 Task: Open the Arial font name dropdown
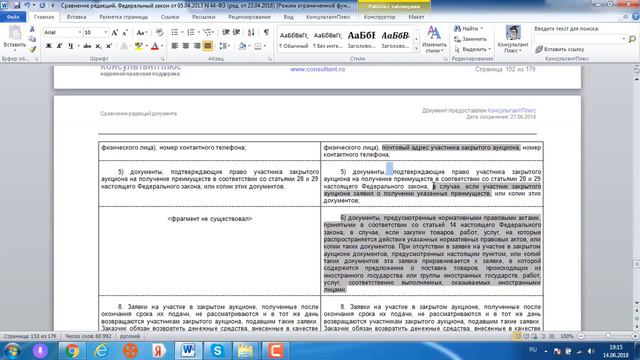click(x=80, y=32)
